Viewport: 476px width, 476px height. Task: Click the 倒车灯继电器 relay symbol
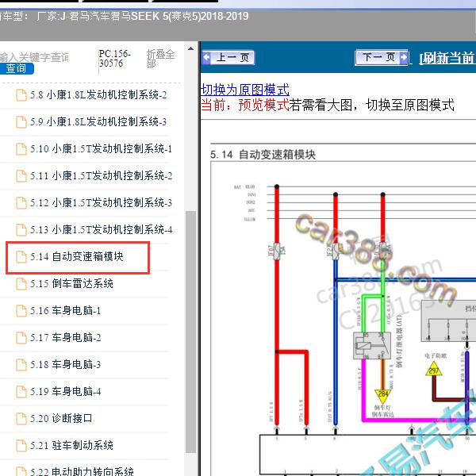(x=372, y=346)
